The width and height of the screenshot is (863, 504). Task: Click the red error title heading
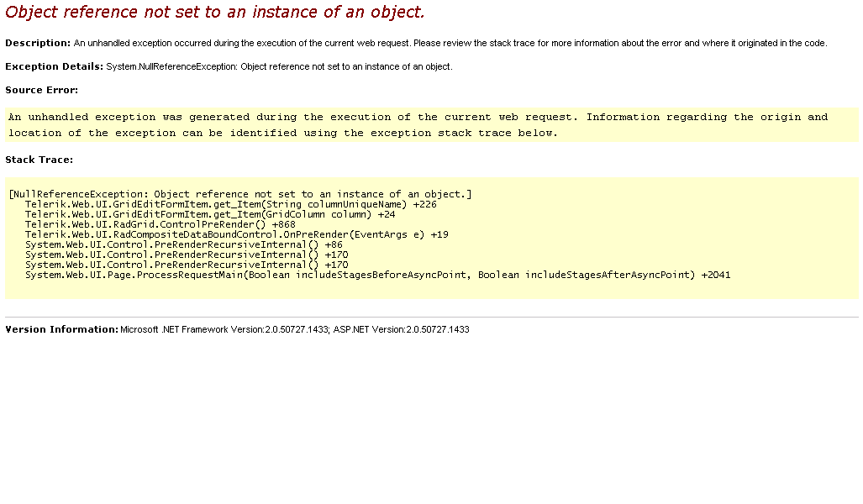[x=214, y=12]
